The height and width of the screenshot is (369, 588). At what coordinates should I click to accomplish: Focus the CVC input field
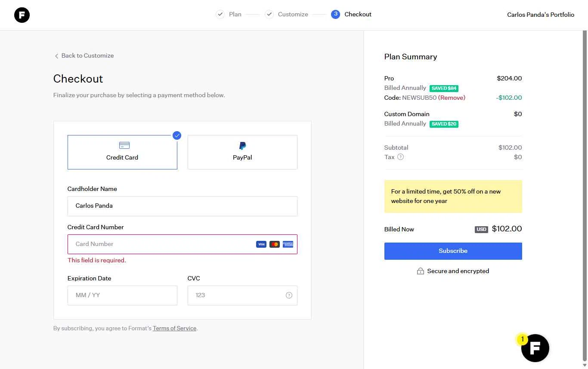[x=242, y=295]
